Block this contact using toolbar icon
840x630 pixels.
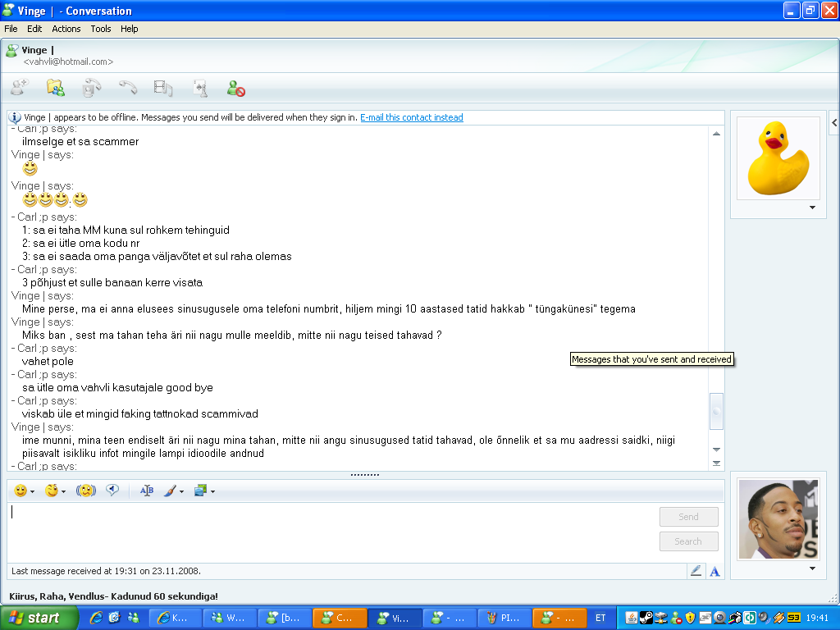(x=236, y=88)
